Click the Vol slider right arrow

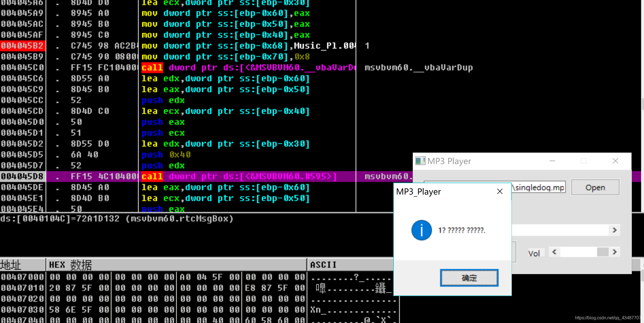click(615, 252)
